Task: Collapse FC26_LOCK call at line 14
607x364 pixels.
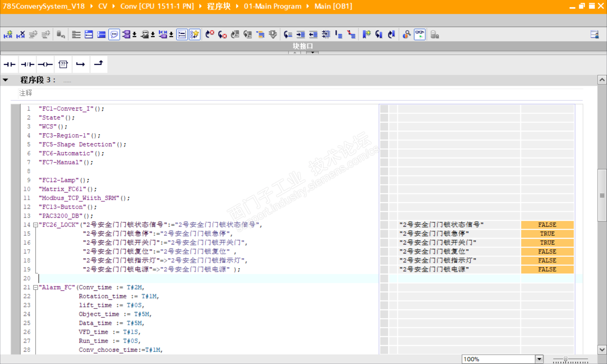Action: pos(36,225)
